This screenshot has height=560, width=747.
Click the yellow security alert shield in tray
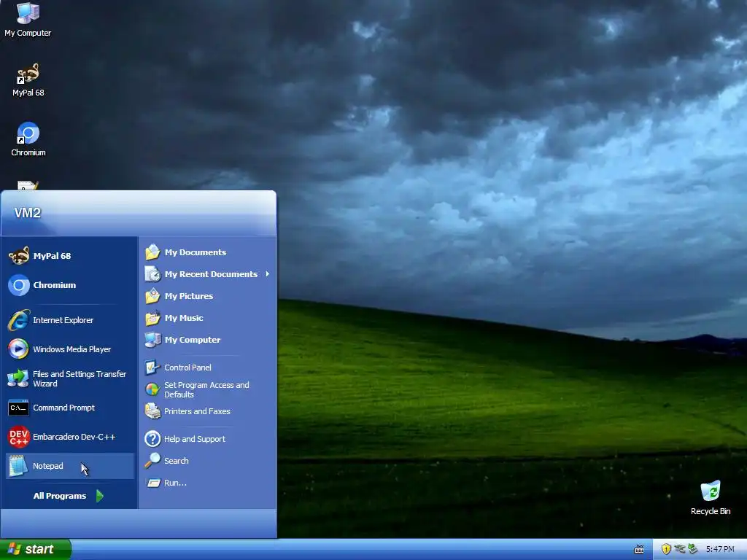click(666, 549)
